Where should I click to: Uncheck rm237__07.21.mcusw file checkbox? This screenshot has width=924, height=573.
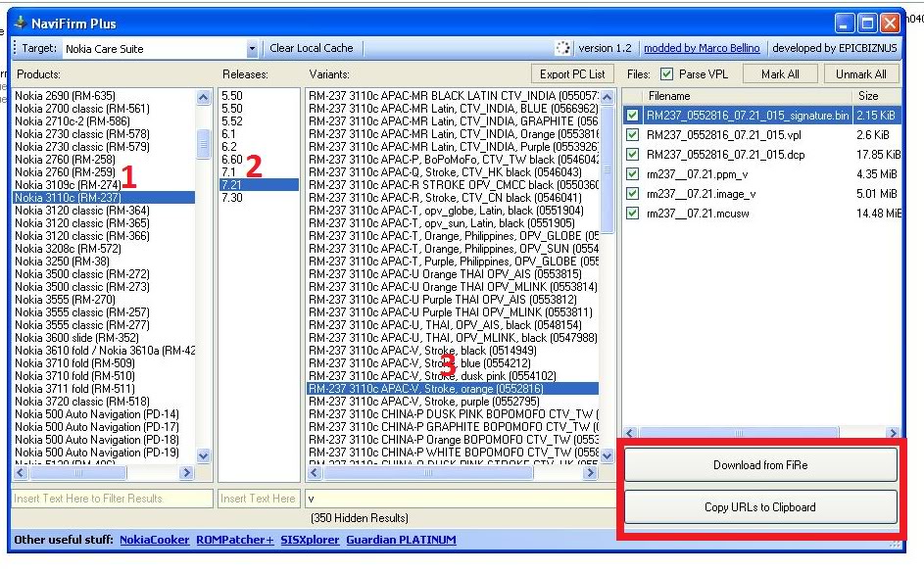pos(632,214)
